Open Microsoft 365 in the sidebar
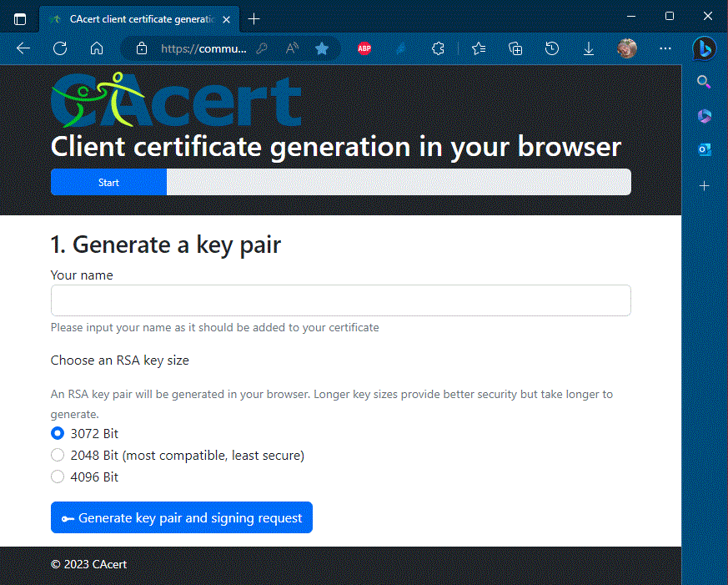 (704, 115)
